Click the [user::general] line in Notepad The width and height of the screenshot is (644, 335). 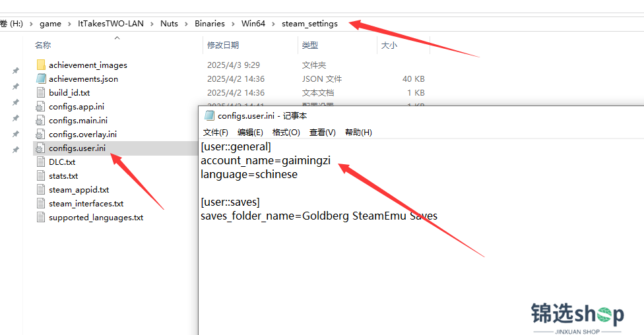236,147
